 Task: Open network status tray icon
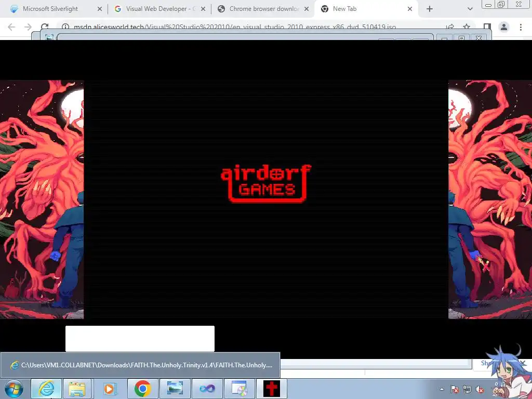tap(467, 390)
